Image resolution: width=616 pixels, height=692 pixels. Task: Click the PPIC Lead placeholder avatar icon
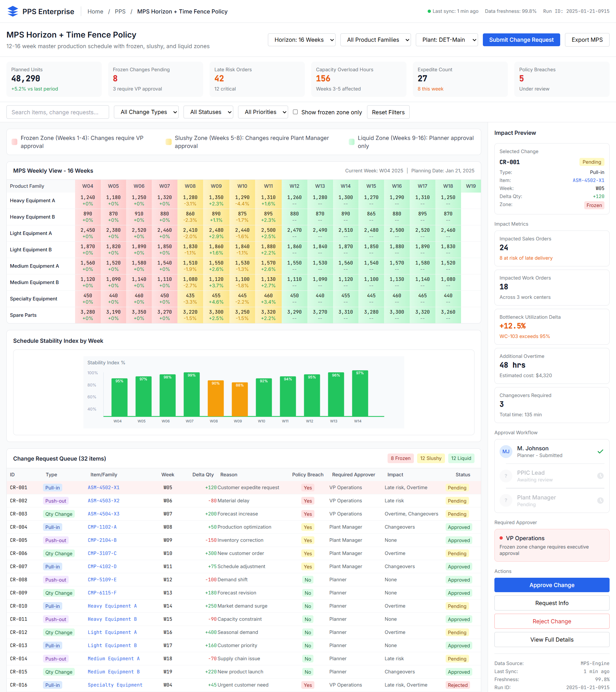(506, 476)
